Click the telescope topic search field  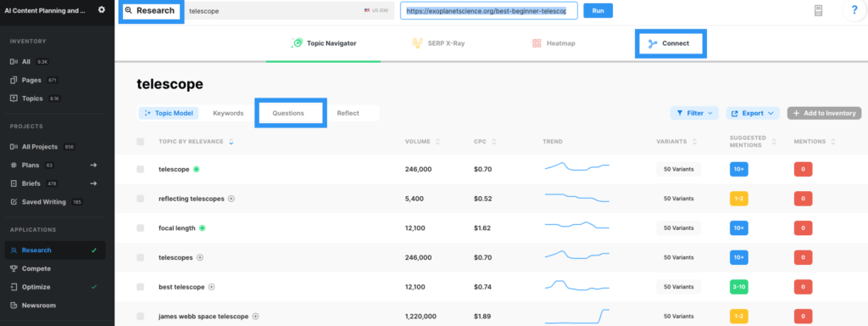(x=289, y=10)
